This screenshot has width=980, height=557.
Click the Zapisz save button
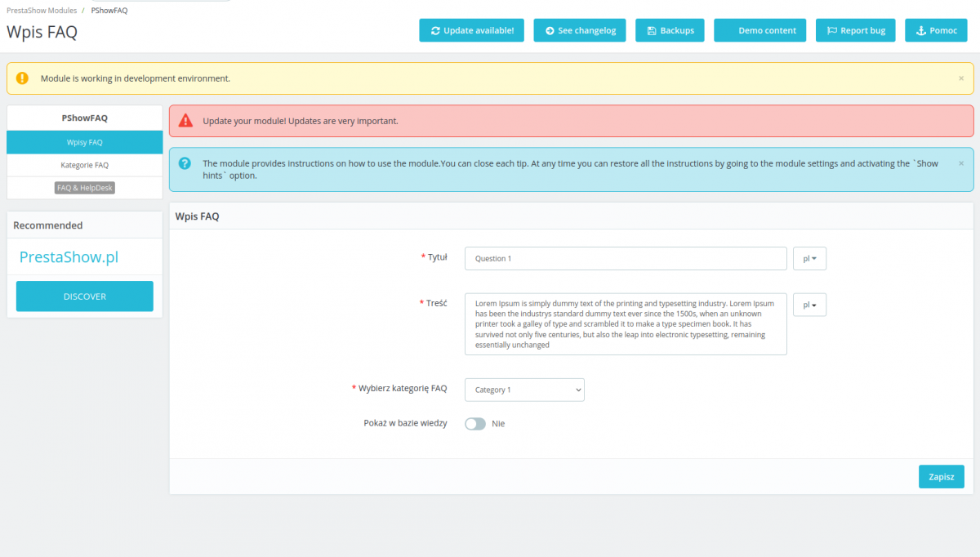941,477
